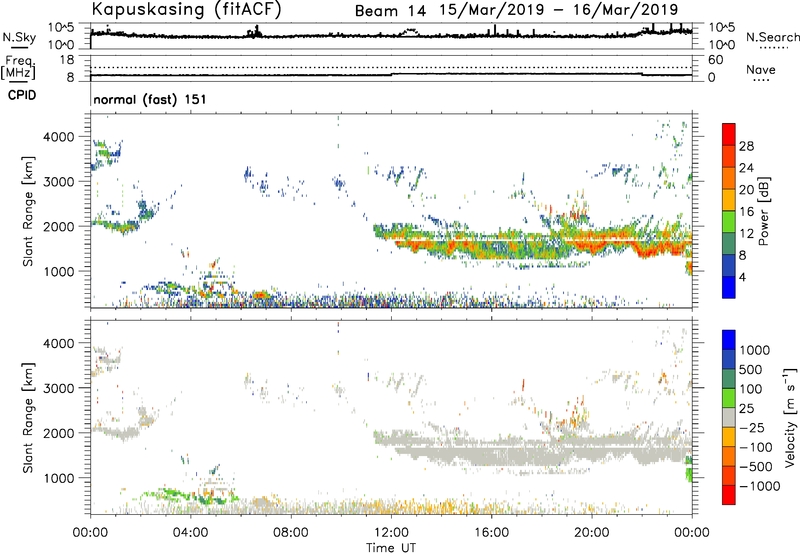Select the 04:00 time tick label
The image size is (800, 554).
(x=190, y=533)
